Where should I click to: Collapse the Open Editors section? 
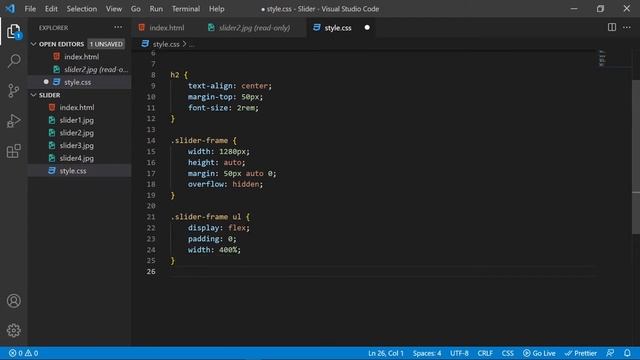click(x=33, y=44)
